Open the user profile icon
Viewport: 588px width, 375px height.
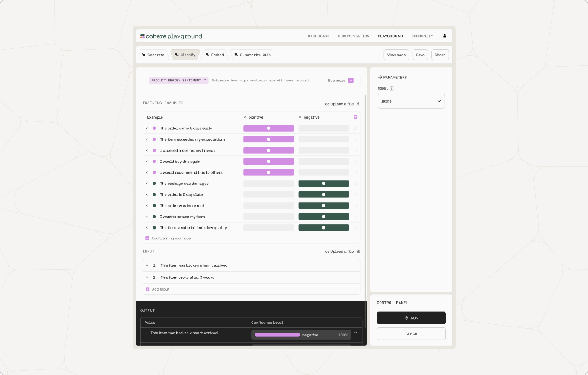pos(445,36)
